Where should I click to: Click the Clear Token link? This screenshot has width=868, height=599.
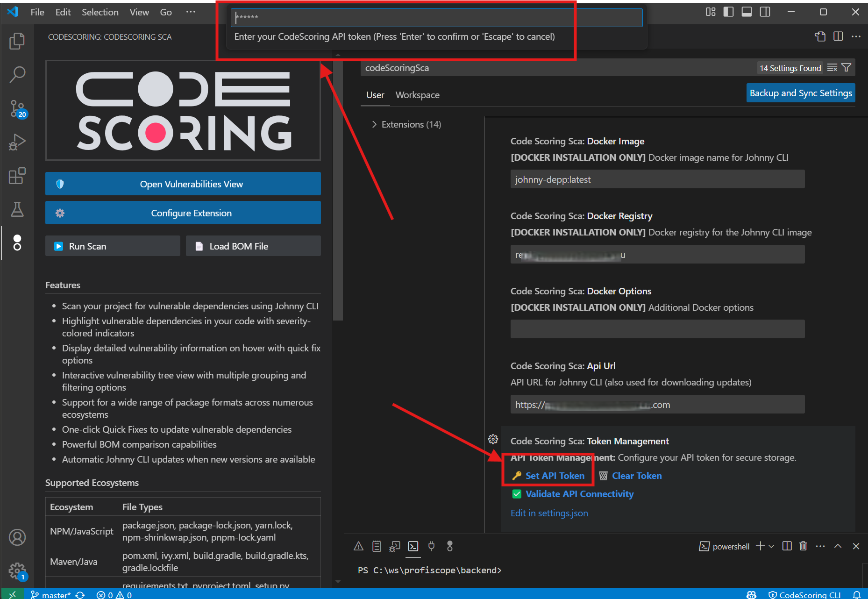(x=637, y=476)
